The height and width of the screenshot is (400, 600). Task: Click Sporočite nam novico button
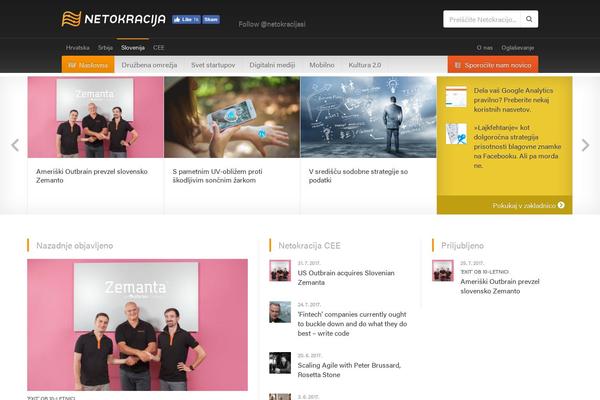coord(493,65)
